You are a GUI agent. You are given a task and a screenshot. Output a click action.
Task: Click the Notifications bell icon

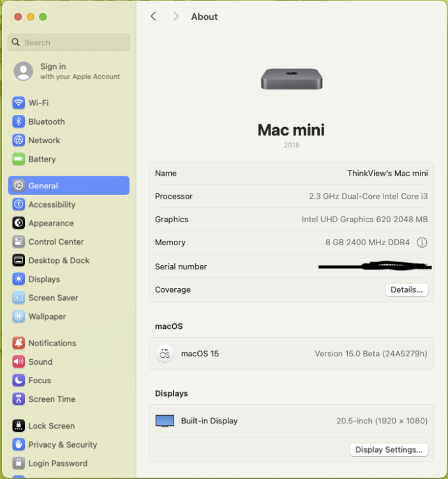click(19, 343)
